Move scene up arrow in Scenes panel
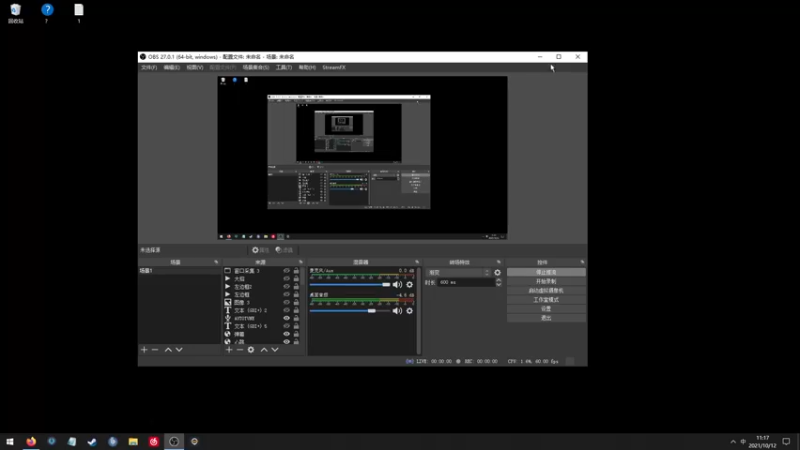Viewport: 800px width, 450px height. pyautogui.click(x=168, y=349)
